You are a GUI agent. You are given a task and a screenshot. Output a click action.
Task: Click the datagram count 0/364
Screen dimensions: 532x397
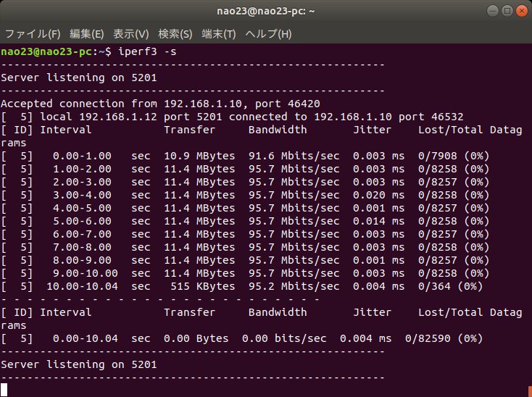[x=434, y=286]
